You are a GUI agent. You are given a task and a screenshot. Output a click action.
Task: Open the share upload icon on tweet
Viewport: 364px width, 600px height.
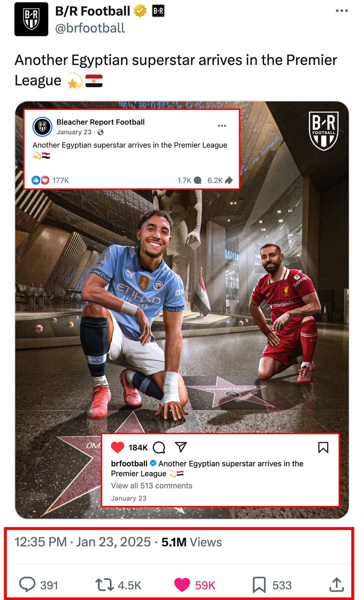(x=337, y=584)
